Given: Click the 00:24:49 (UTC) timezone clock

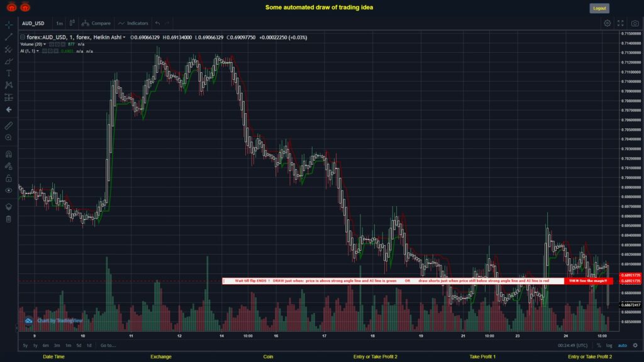Looking at the screenshot, I should (572, 346).
